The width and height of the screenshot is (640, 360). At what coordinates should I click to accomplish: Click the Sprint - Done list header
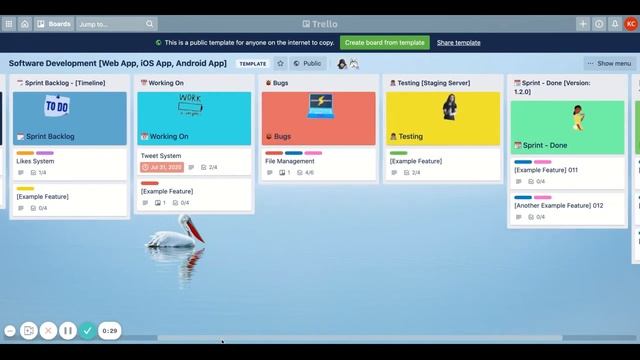(x=552, y=87)
